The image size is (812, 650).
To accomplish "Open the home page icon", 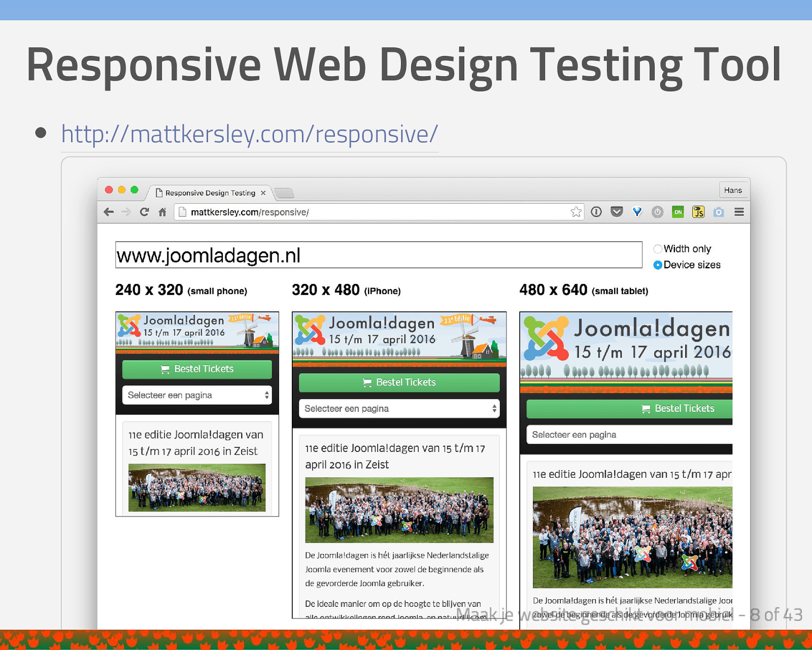I will click(x=162, y=212).
